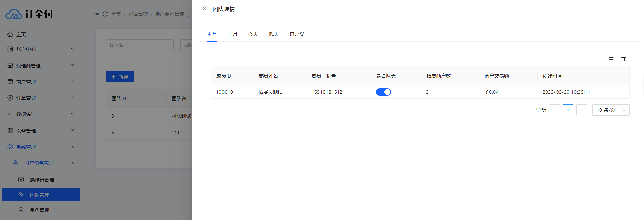Click 拓展商户数 column header
Screen dimensions: 644x220
438,76
